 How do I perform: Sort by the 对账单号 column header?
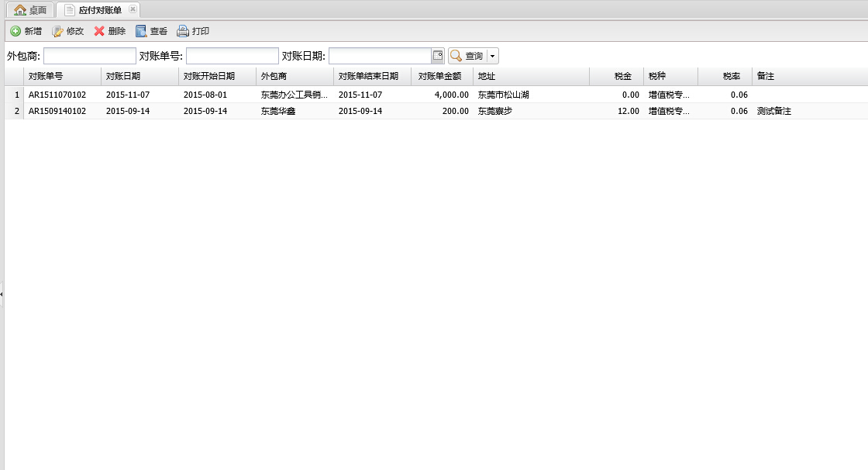(62, 76)
